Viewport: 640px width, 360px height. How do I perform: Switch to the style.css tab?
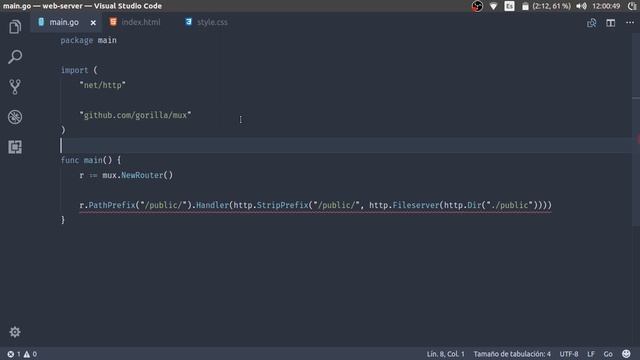click(x=212, y=22)
